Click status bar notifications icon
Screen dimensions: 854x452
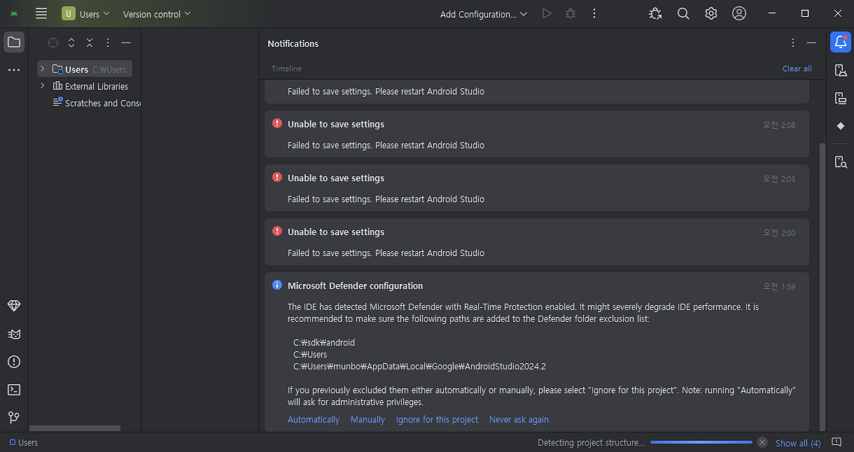pyautogui.click(x=837, y=442)
